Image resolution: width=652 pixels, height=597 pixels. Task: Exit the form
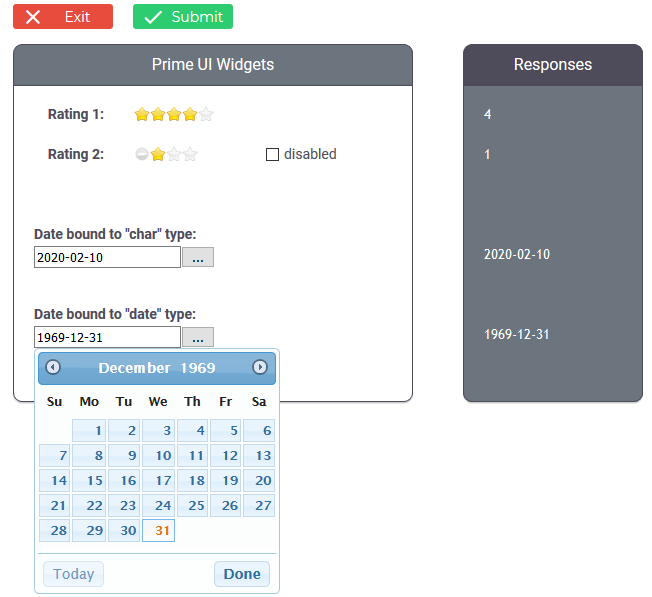[x=63, y=17]
